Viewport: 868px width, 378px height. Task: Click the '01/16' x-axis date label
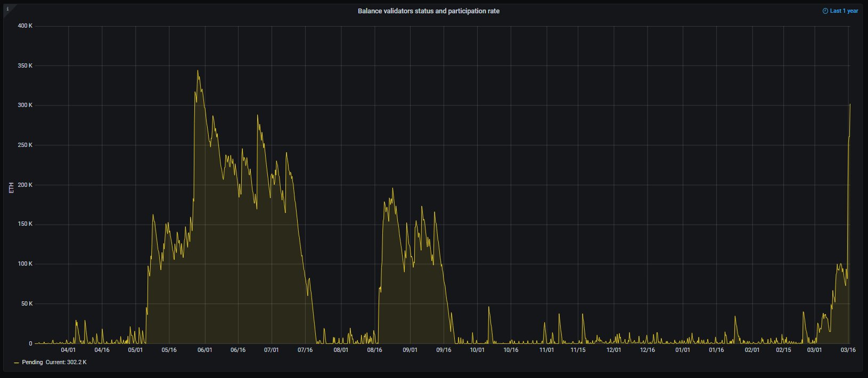pos(716,350)
